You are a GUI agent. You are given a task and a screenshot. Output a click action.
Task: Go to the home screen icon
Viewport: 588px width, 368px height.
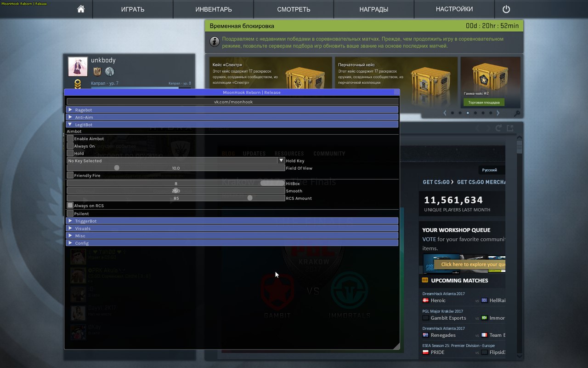tap(81, 9)
